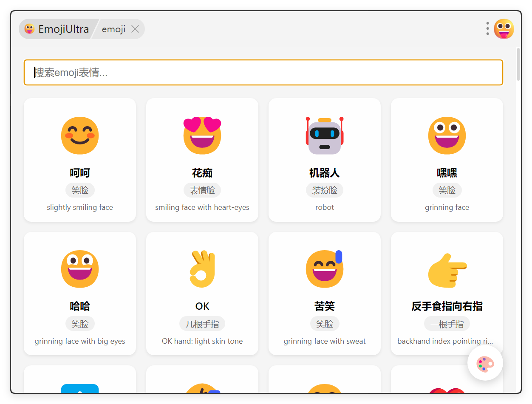Viewport: 532px width, 404px height.
Task: Select the backhand index pointing right emoji
Action: point(447,270)
